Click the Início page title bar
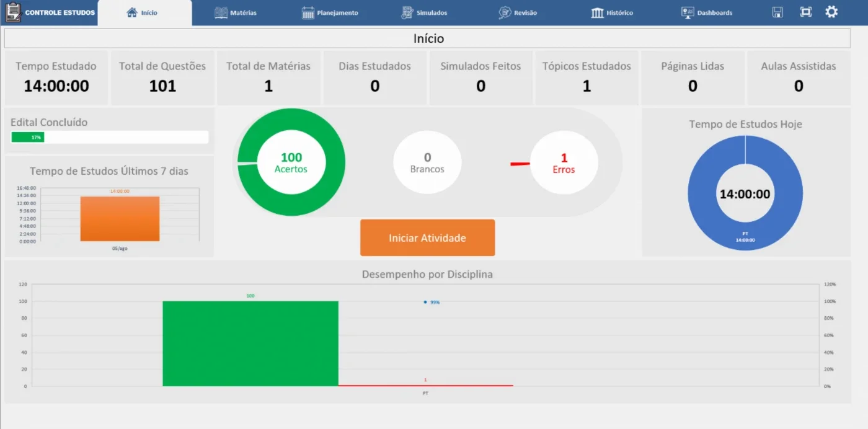This screenshot has height=429, width=868. tap(428, 38)
